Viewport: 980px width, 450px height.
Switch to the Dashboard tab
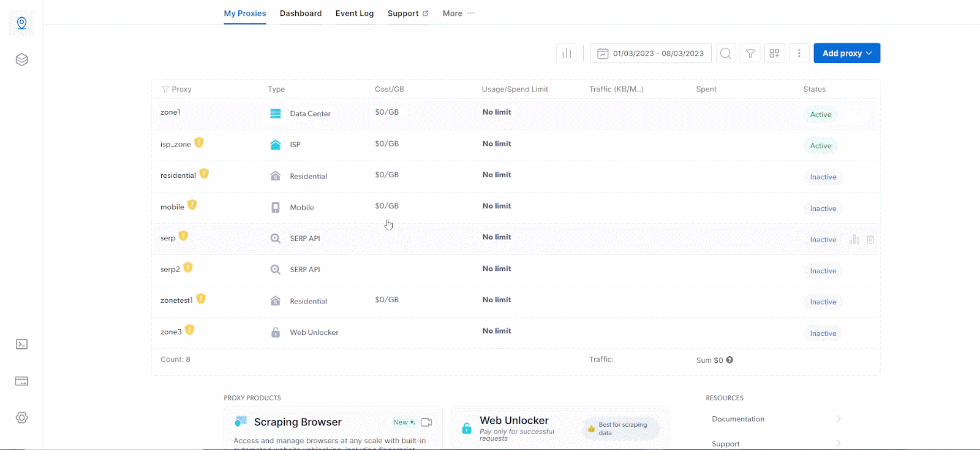301,13
